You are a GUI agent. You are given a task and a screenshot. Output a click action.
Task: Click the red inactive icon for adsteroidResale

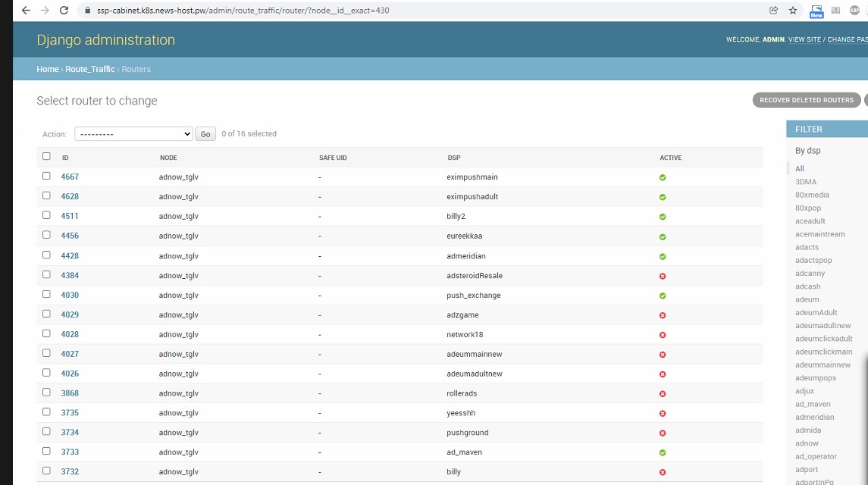[x=663, y=276]
